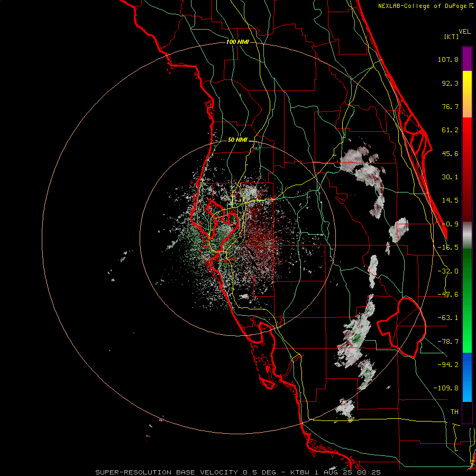Click the 92.3 velocity scale value
The height and width of the screenshot is (476, 476).
pyautogui.click(x=450, y=83)
